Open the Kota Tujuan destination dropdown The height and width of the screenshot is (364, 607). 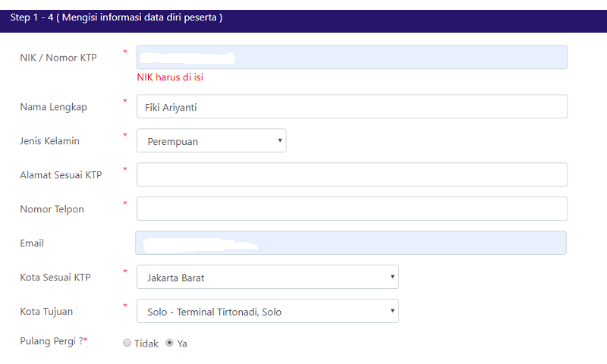pos(267,310)
